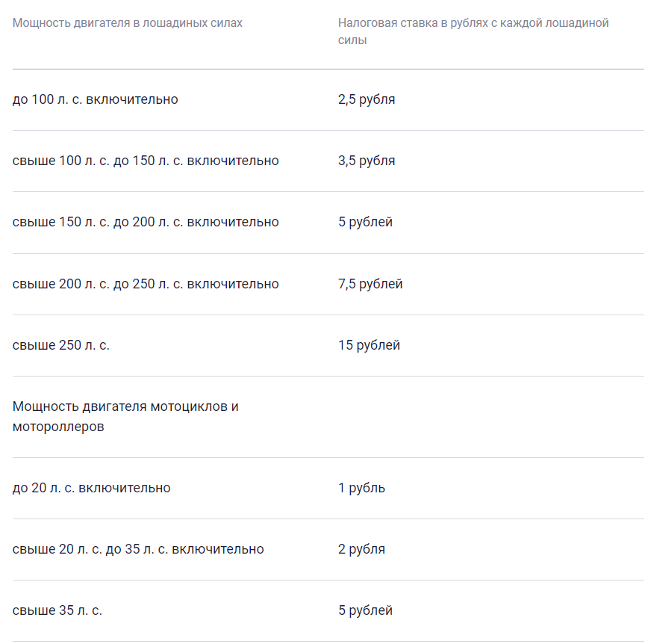Click the '15 рублей' rate cell
Screen dimensions: 648x644
click(x=369, y=345)
